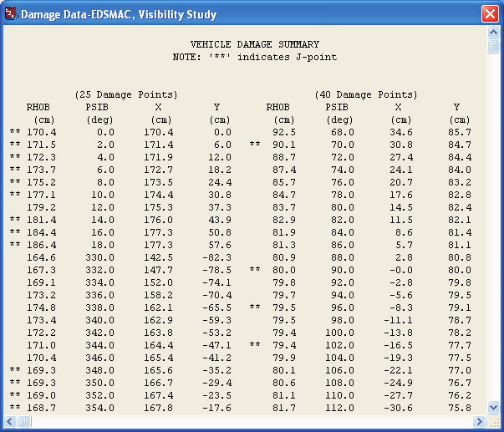The height and width of the screenshot is (432, 504).
Task: Click the horizontal scrollbar left arrow
Action: point(10,421)
